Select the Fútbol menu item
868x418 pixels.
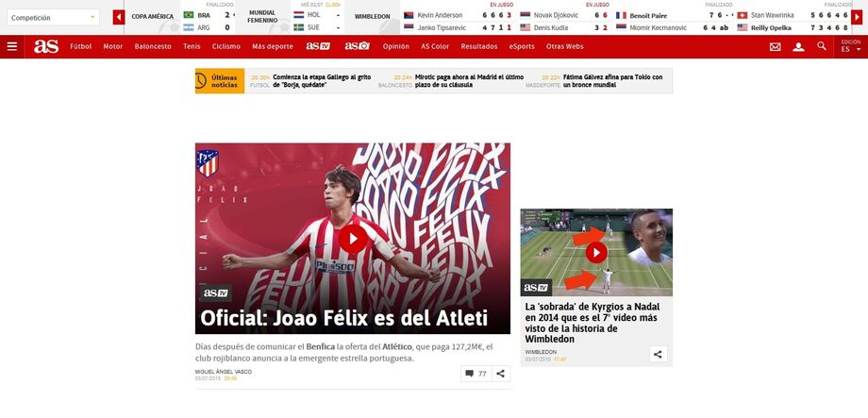[x=81, y=46]
